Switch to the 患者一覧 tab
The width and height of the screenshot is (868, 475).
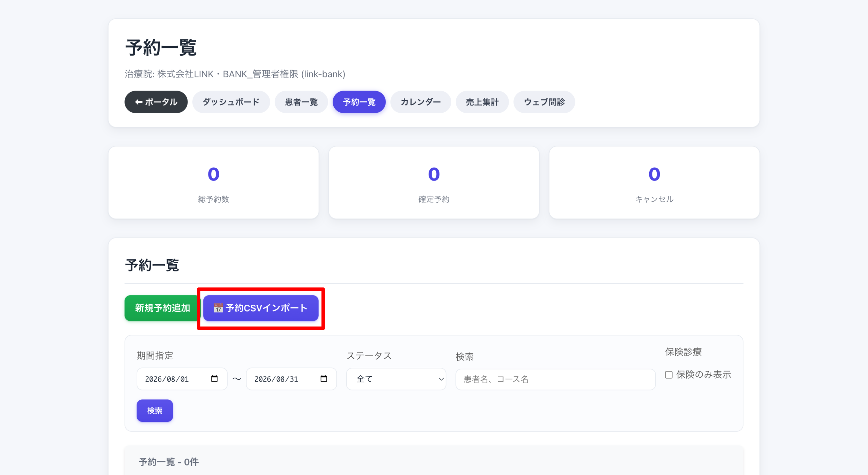point(301,102)
